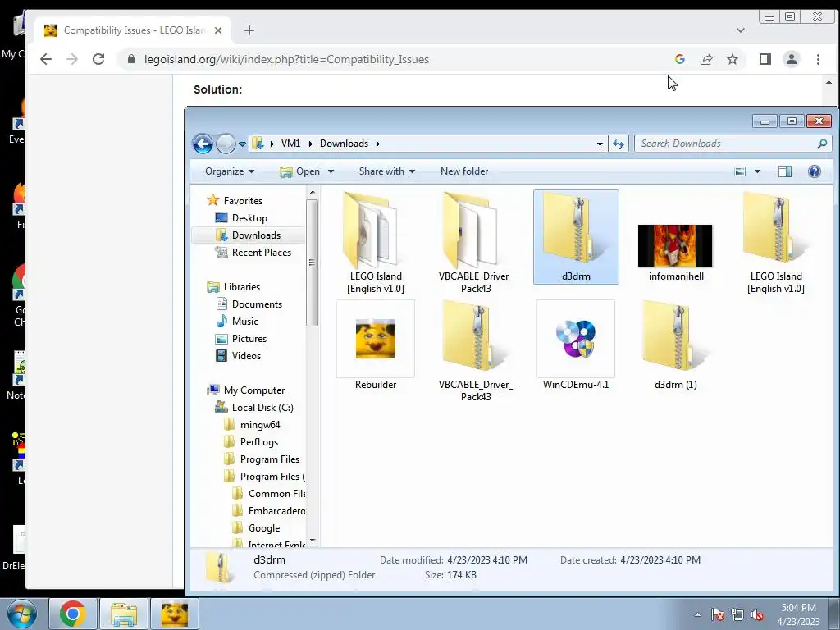Viewport: 840px width, 630px height.
Task: Click VM1 in the address breadcrumb
Action: pyautogui.click(x=290, y=144)
